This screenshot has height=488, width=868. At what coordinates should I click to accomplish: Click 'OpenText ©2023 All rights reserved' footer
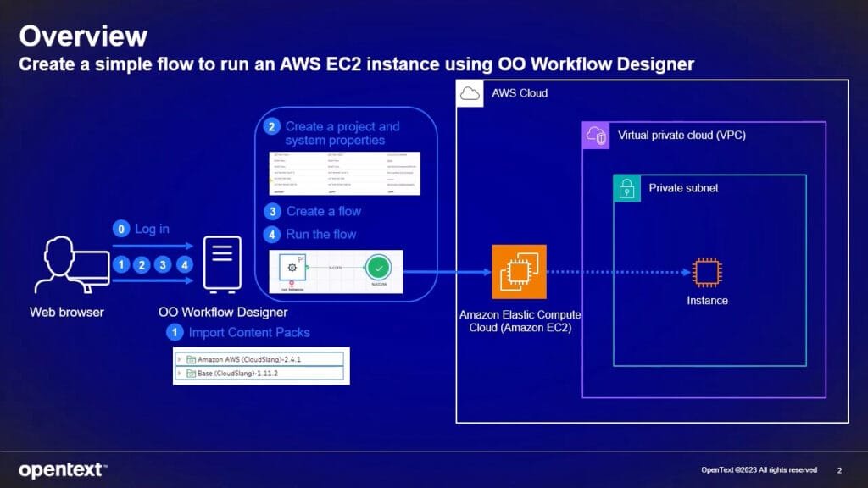coord(759,470)
